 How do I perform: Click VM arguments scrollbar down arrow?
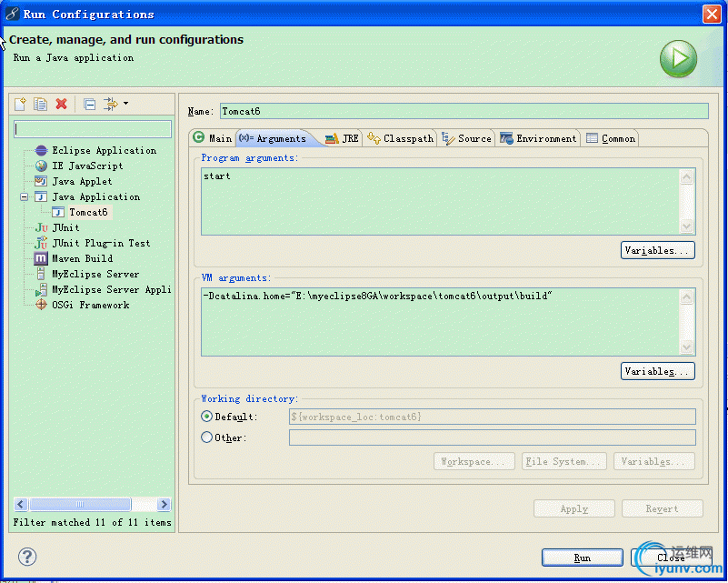pyautogui.click(x=687, y=347)
